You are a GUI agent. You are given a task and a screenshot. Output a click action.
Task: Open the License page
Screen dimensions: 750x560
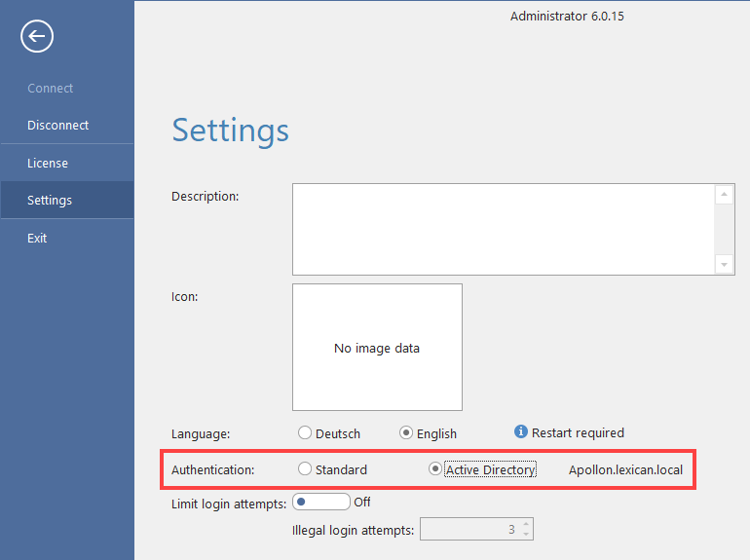pyautogui.click(x=48, y=163)
